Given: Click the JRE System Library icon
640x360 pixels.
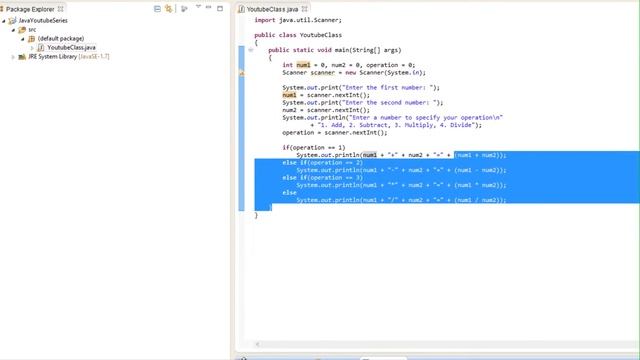Looking at the screenshot, I should coord(22,57).
